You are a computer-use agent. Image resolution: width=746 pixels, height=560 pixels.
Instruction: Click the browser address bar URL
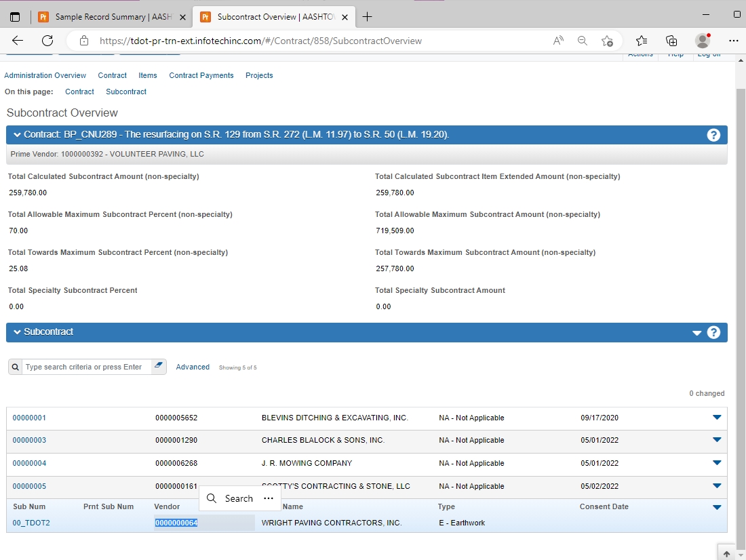[260, 41]
